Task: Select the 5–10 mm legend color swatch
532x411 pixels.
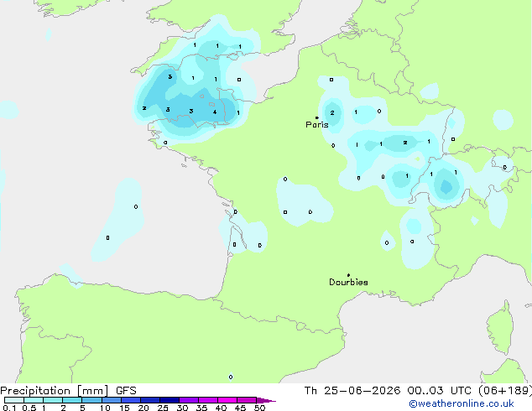Action: 91,400
